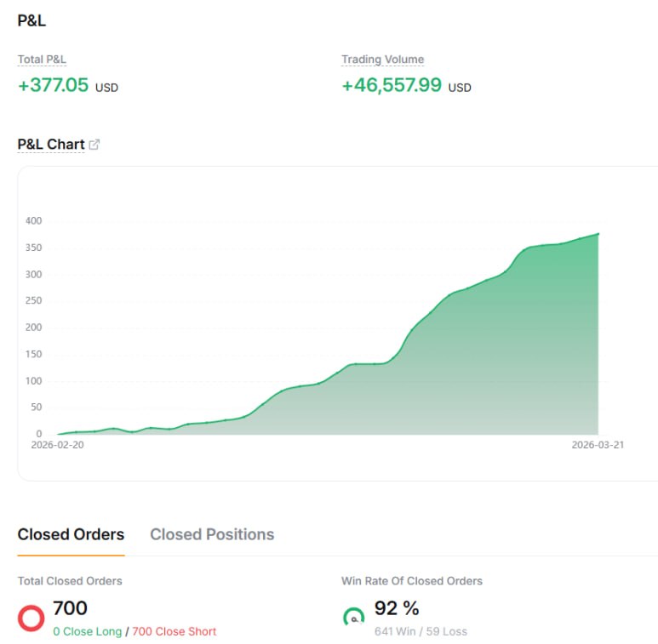Click the 2026-03-21 end date label
This screenshot has height=644, width=658.
(598, 445)
